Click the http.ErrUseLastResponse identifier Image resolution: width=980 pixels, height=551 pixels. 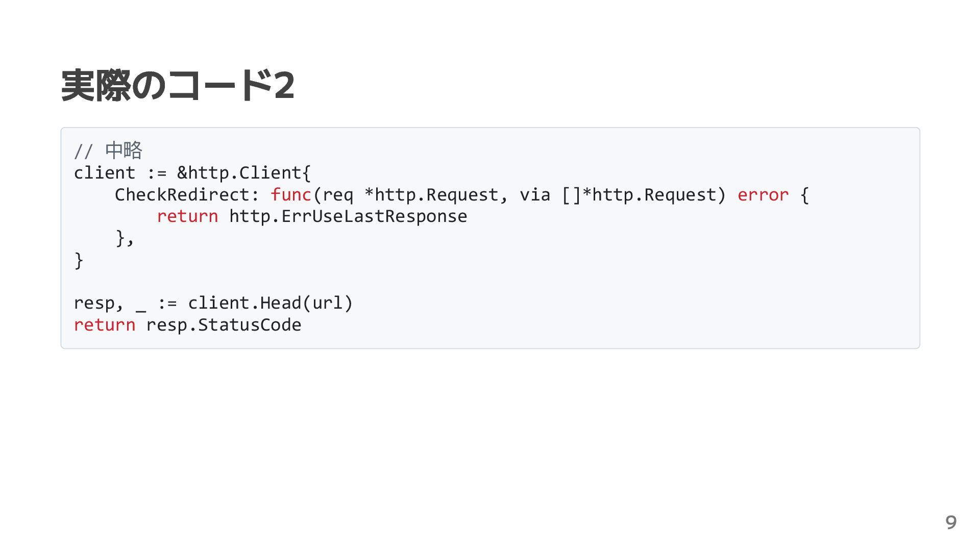pos(348,216)
